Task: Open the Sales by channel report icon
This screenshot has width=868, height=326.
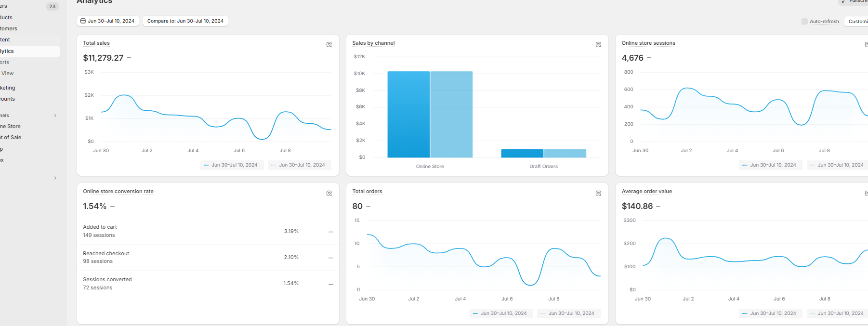Action: click(598, 45)
